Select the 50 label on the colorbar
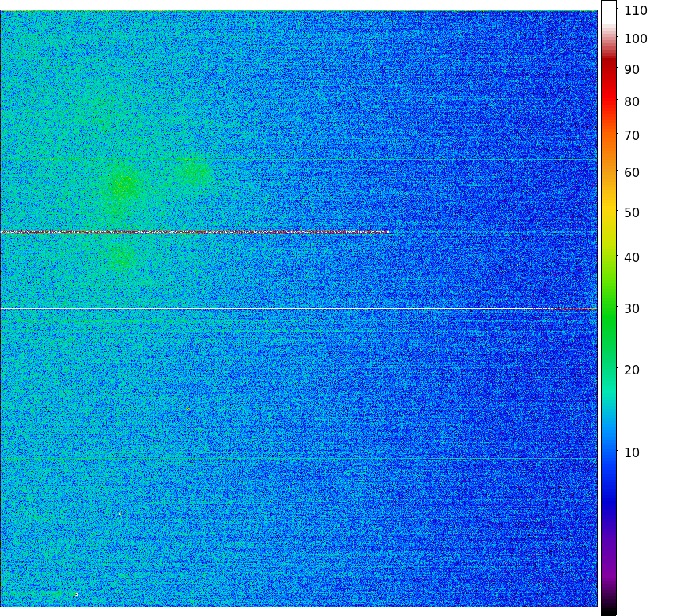The image size is (683, 616). (x=632, y=212)
